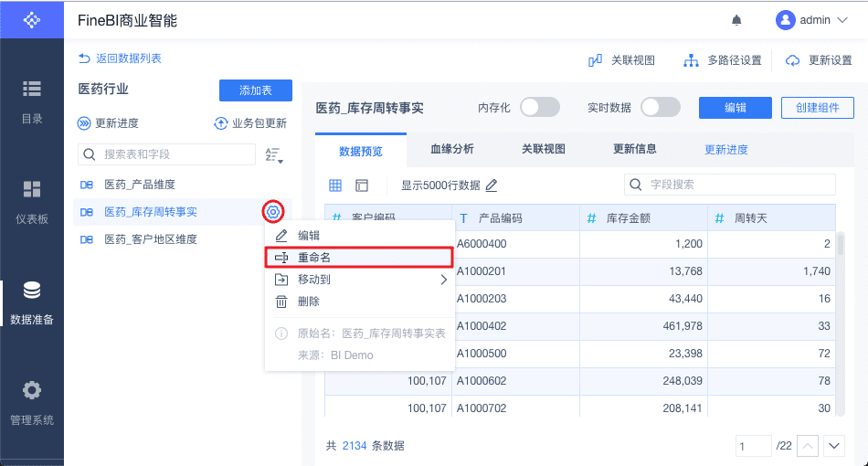Open the notification bell
This screenshot has height=466, width=868.
736,20
